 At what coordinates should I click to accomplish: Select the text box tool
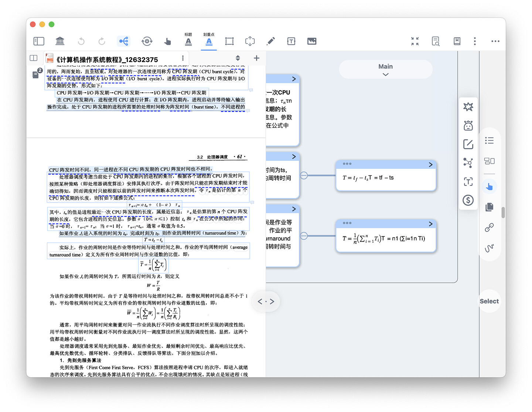click(x=291, y=41)
